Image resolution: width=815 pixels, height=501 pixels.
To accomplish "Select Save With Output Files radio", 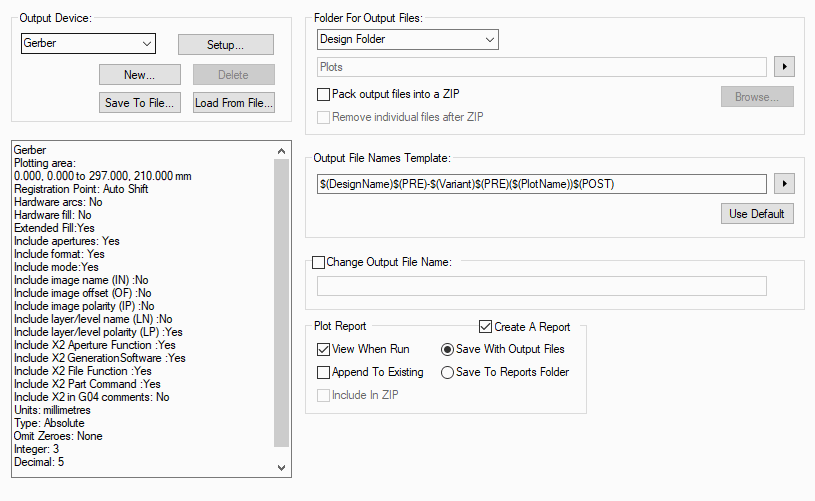I will 447,350.
